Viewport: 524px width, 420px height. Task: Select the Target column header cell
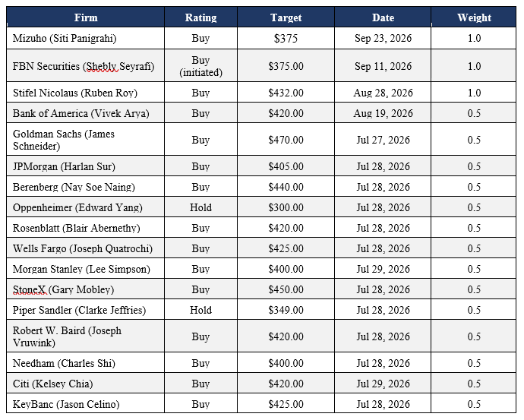pyautogui.click(x=286, y=17)
